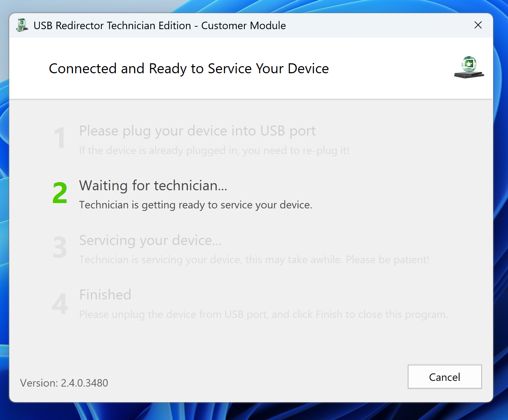Click the green step 2 number
The height and width of the screenshot is (420, 508).
[x=60, y=193]
